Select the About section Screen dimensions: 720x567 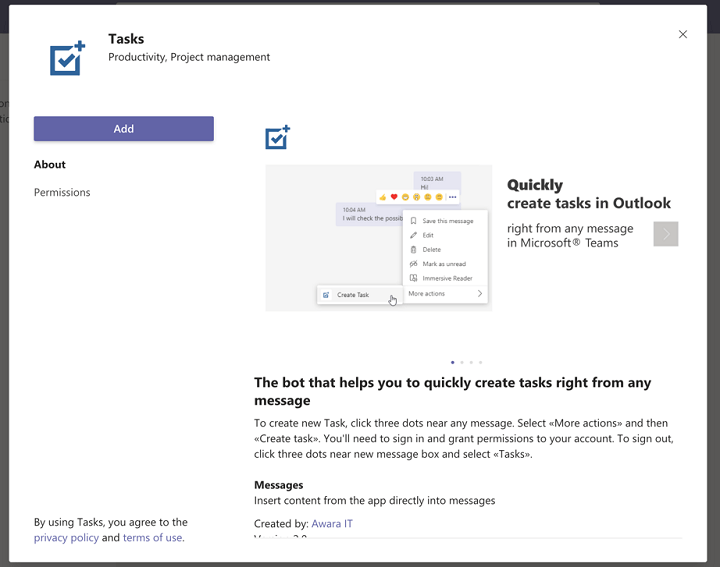pyautogui.click(x=50, y=164)
